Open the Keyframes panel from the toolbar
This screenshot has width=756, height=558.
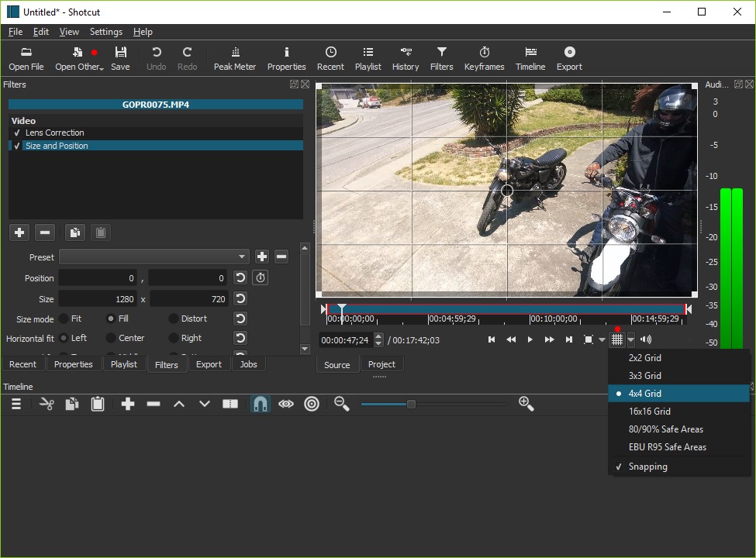point(484,58)
